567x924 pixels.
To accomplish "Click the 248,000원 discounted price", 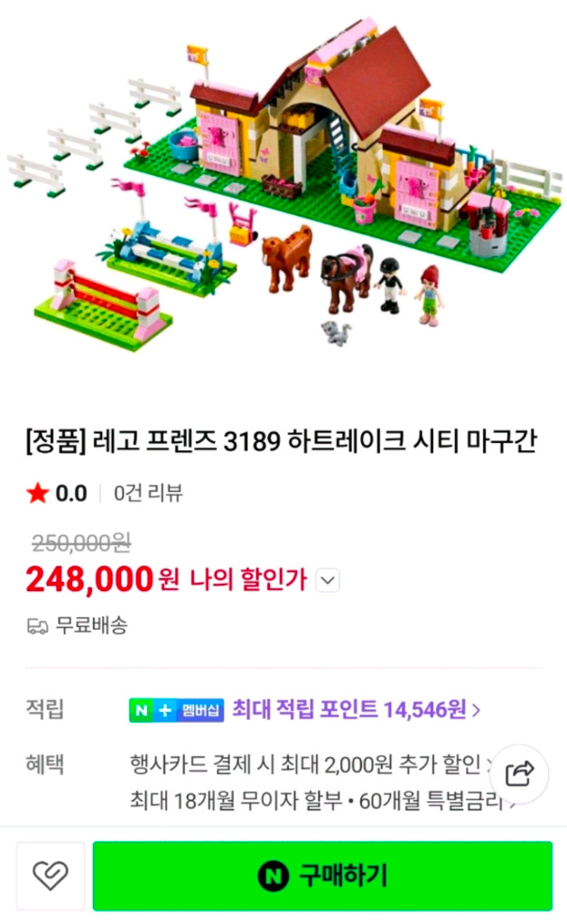I will pyautogui.click(x=103, y=579).
